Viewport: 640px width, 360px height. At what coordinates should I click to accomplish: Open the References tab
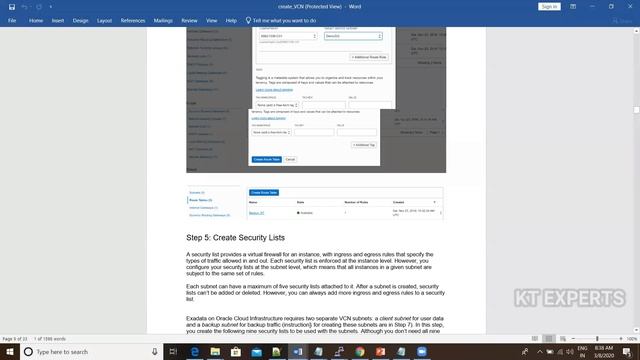(133, 20)
